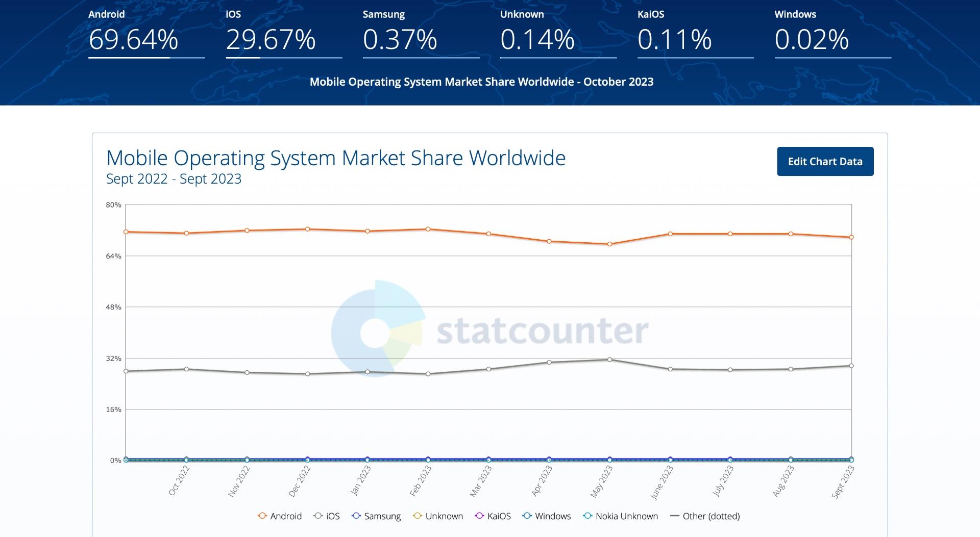Screen dimensions: 980x537
Task: Toggle the KaiOS series in the legend
Action: click(493, 516)
